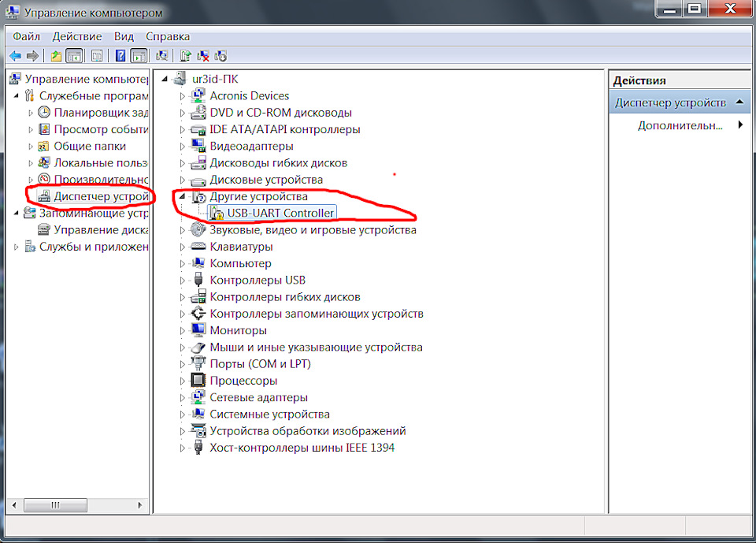Click right arrow of left-pane horizontal scrollbar
Viewport: 756px width, 543px height.
(x=140, y=505)
